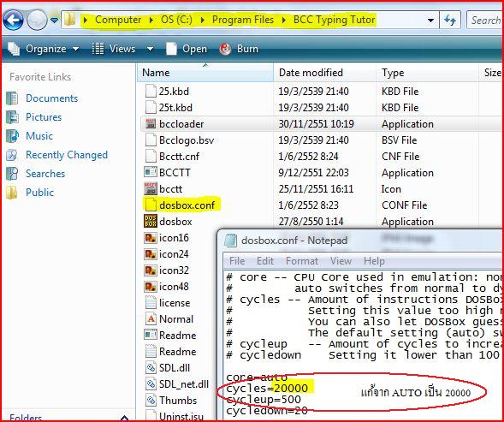Select the Thumbs file
Screen dimensions: 504x422
(170, 401)
